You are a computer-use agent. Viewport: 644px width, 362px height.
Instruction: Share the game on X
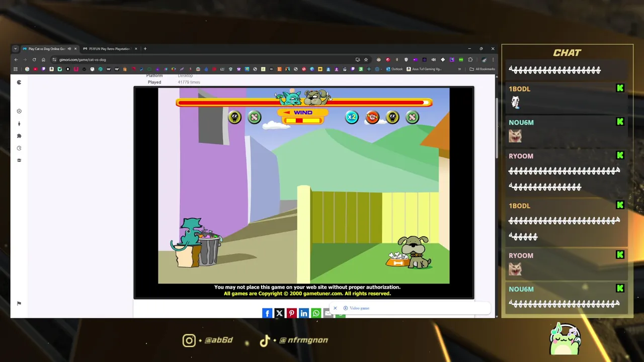tap(279, 313)
